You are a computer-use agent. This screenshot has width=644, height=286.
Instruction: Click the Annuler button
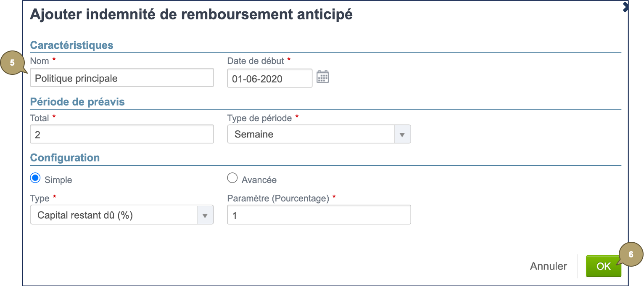[548, 266]
